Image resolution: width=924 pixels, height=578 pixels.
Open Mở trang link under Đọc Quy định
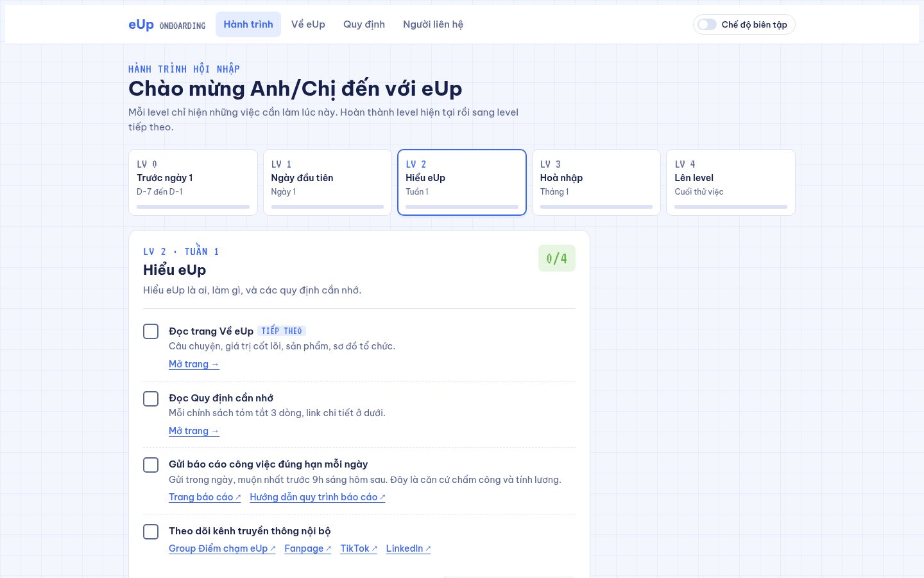pos(194,431)
